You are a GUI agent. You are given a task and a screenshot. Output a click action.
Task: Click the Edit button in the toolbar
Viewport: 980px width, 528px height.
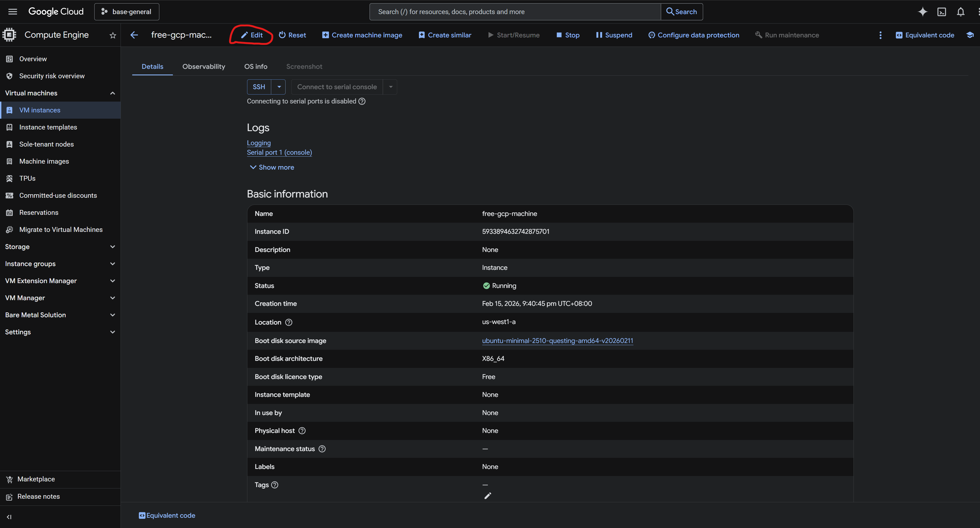[252, 35]
